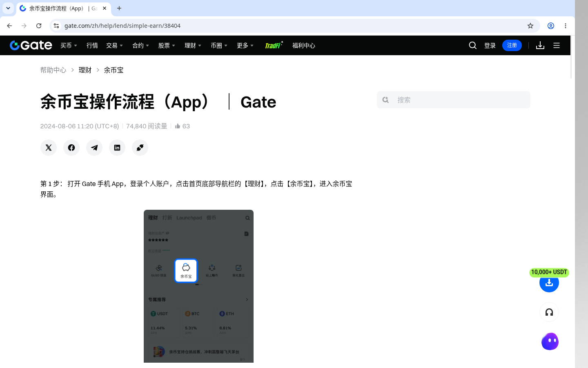This screenshot has width=588, height=368.
Task: Click the page vertical scrollbar
Action: [x=572, y=57]
